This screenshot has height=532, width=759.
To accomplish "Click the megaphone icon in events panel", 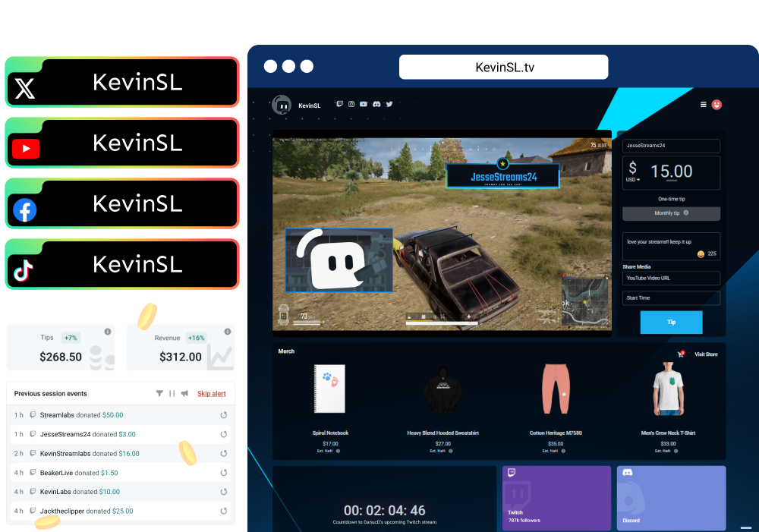I will click(184, 394).
